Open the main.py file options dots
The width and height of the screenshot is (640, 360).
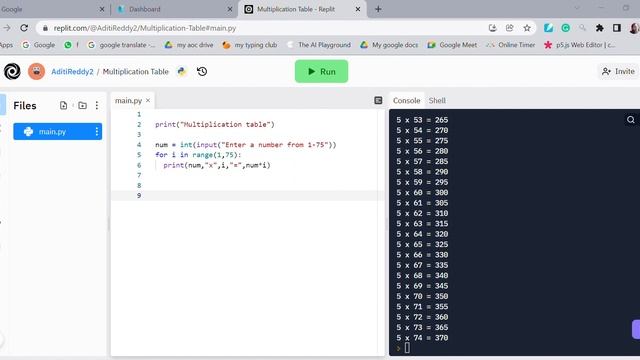click(97, 131)
